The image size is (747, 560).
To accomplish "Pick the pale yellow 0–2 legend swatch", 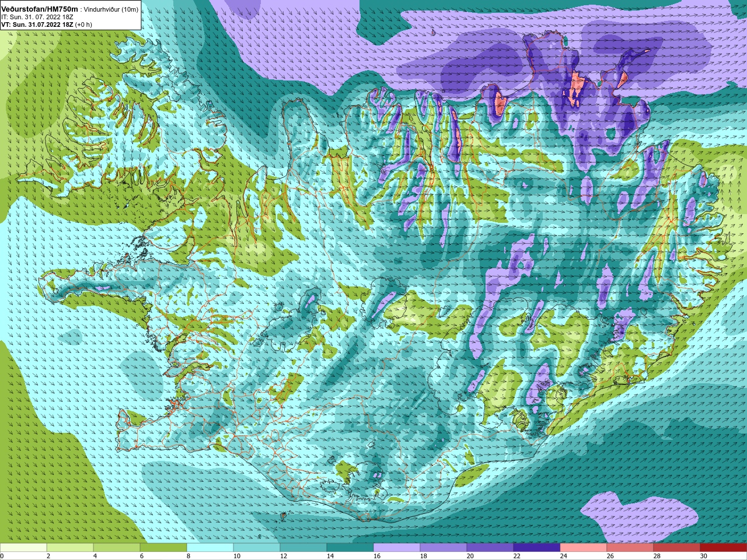I will (x=23, y=547).
